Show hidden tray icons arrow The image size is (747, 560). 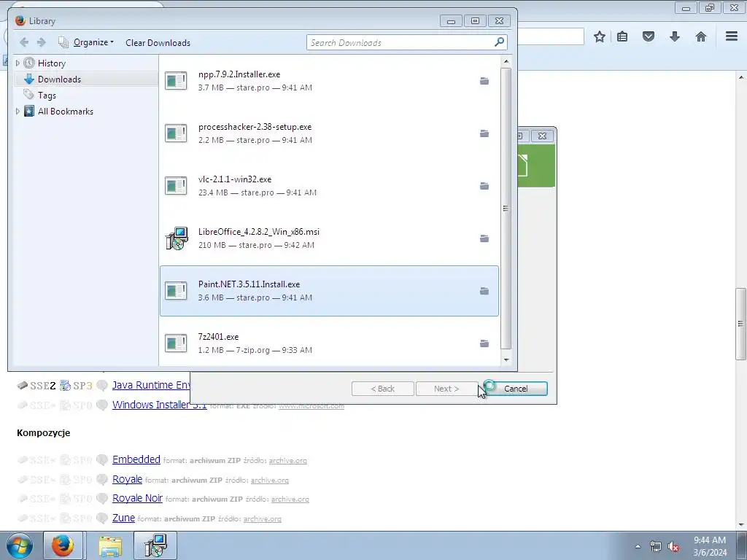click(638, 546)
